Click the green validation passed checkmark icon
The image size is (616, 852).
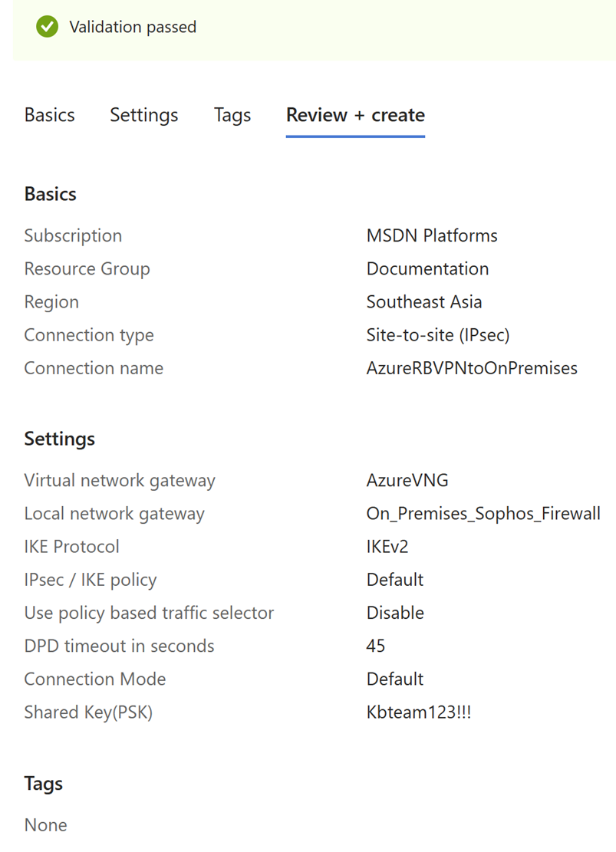click(x=47, y=27)
